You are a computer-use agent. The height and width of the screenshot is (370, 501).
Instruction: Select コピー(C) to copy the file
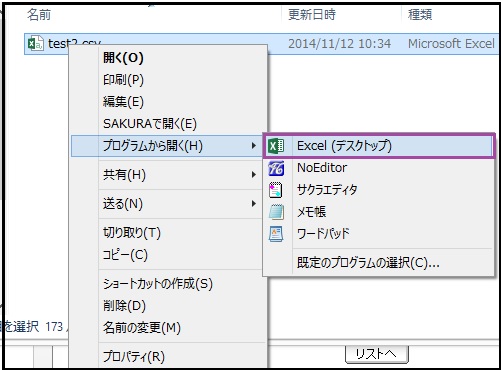167,255
